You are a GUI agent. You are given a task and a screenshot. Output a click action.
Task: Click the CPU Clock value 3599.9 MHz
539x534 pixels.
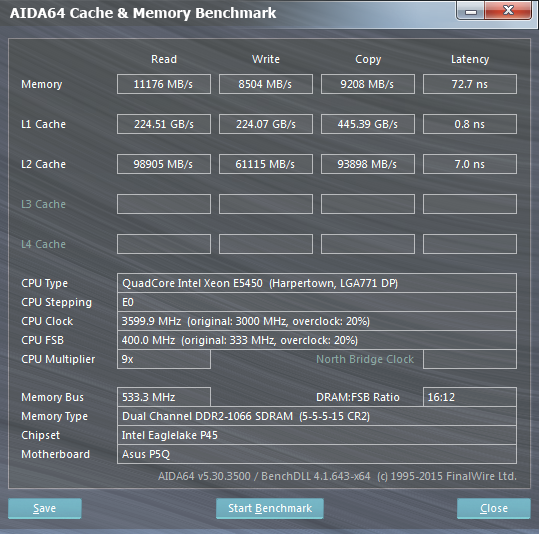tap(317, 321)
